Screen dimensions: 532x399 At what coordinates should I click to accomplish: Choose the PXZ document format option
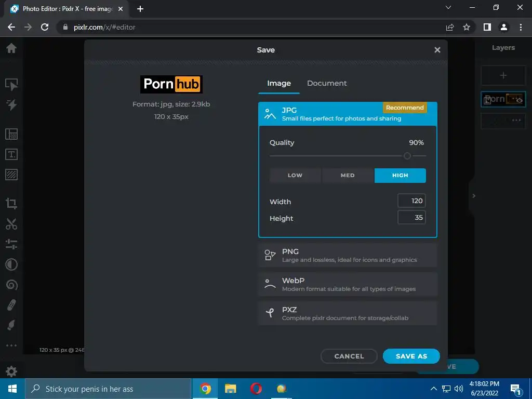pyautogui.click(x=348, y=313)
